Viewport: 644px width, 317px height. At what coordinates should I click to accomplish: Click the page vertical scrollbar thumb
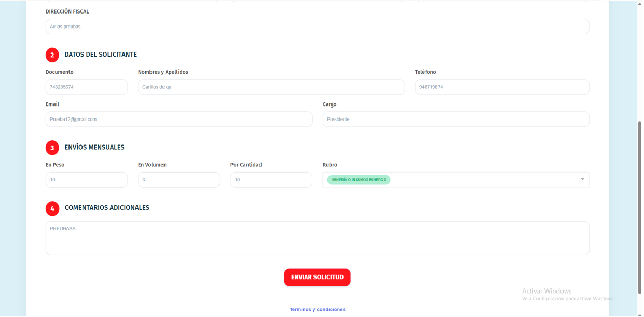point(639,208)
